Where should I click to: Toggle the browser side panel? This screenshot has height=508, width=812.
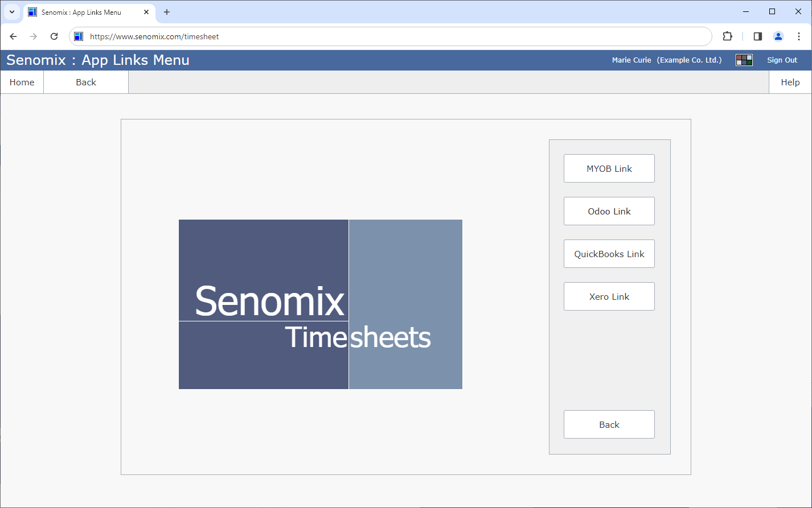[757, 36]
